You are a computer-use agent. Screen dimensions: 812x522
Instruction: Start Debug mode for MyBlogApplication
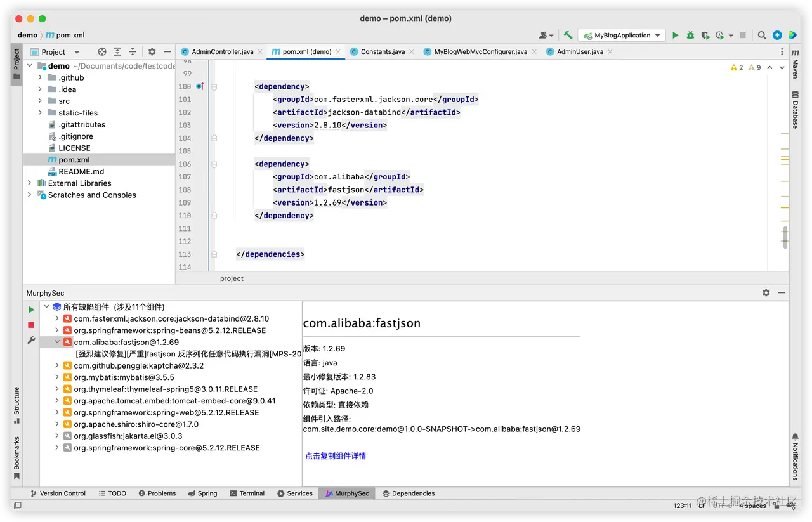coord(690,36)
